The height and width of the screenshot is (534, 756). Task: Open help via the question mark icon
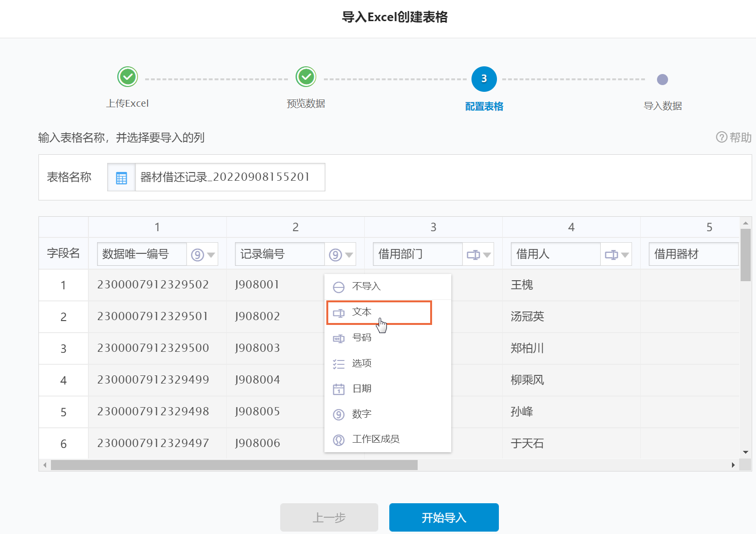[721, 137]
